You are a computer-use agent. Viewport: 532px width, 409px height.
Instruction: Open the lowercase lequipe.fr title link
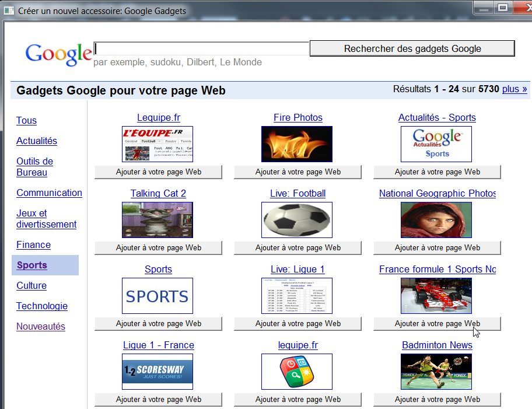(298, 345)
